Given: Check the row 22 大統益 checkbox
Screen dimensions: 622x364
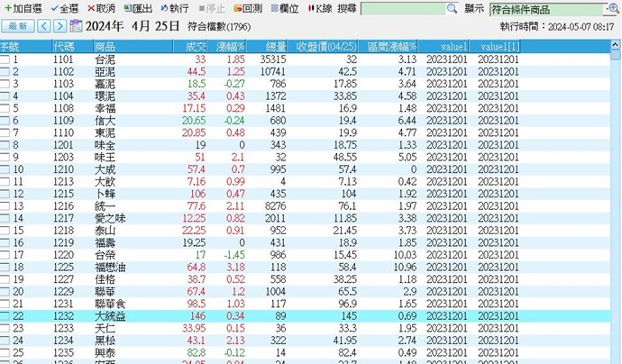Looking at the screenshot, I should (5, 317).
